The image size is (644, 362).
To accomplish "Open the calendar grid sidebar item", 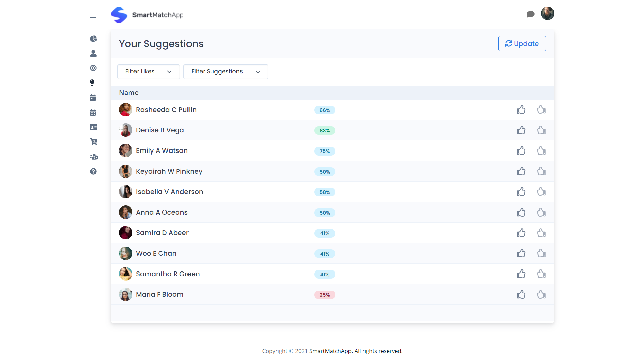I will click(93, 112).
